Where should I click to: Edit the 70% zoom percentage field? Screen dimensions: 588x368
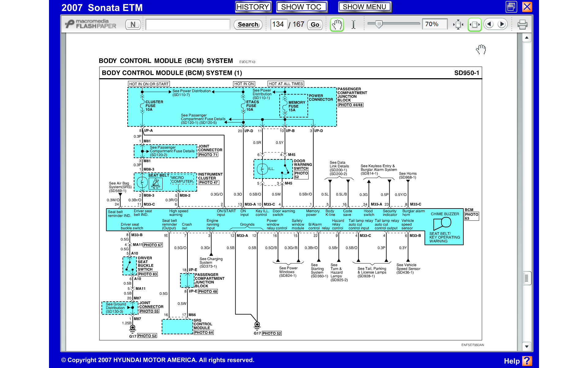tap(435, 24)
